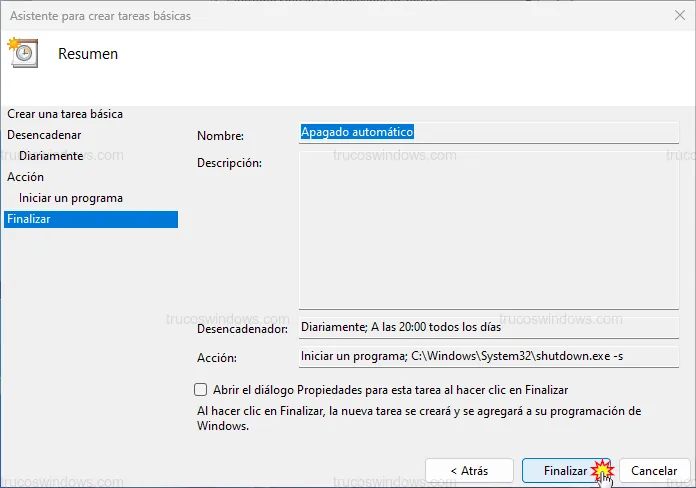Cancel the wizard using Cancelar
The image size is (696, 488).
654,470
